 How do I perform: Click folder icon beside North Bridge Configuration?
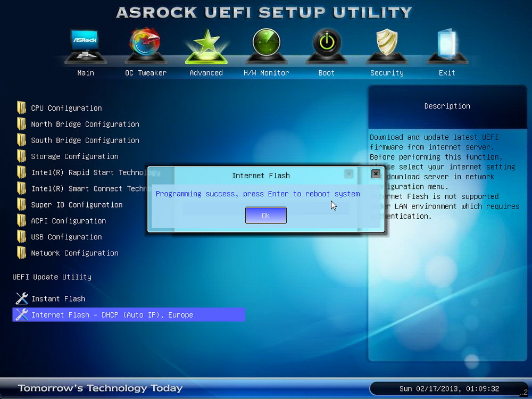tap(21, 124)
